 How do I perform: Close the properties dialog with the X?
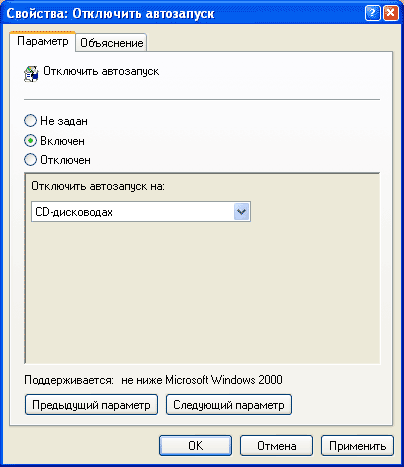click(x=391, y=13)
